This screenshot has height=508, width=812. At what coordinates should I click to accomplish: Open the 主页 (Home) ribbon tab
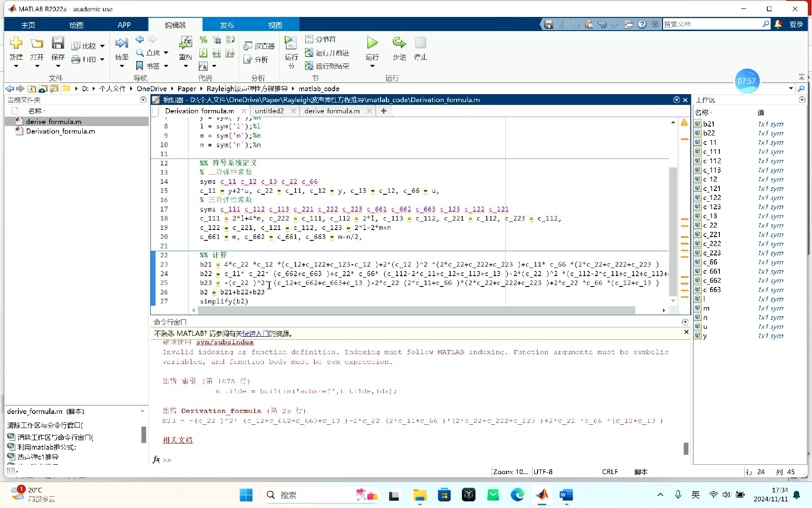click(x=28, y=25)
